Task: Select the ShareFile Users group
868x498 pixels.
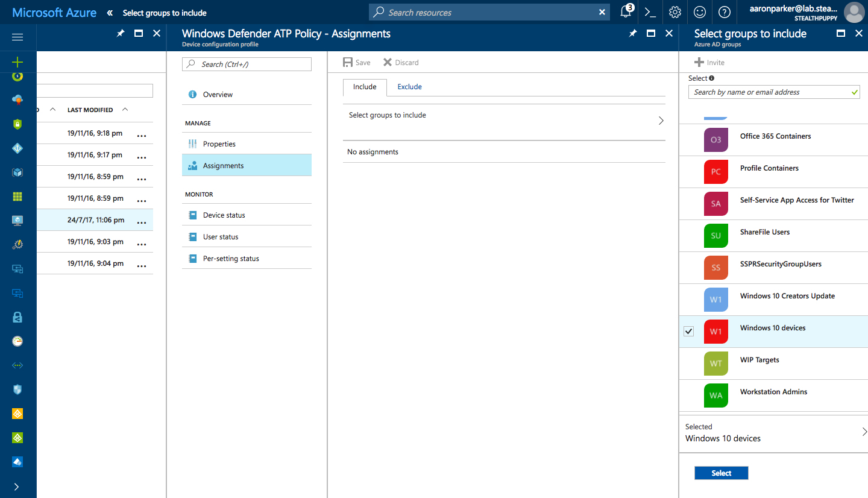Action: click(773, 236)
